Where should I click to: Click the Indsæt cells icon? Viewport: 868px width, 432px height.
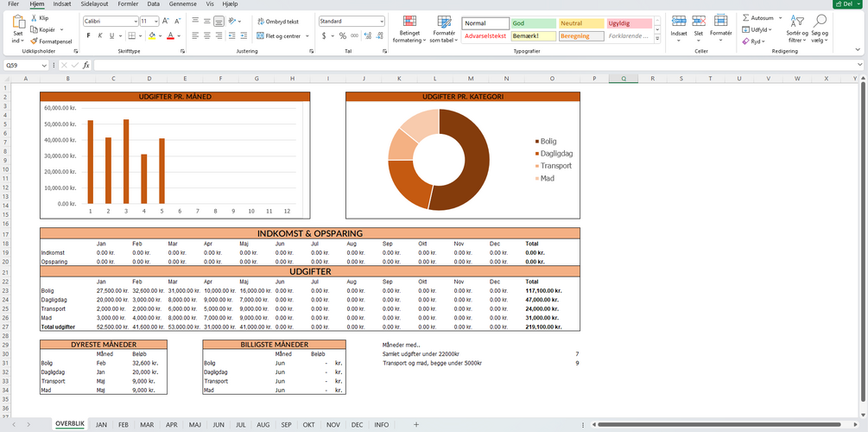679,22
